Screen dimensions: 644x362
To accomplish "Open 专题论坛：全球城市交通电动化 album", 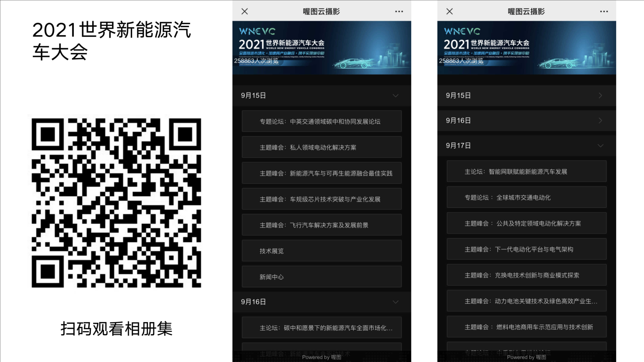I will tap(527, 197).
